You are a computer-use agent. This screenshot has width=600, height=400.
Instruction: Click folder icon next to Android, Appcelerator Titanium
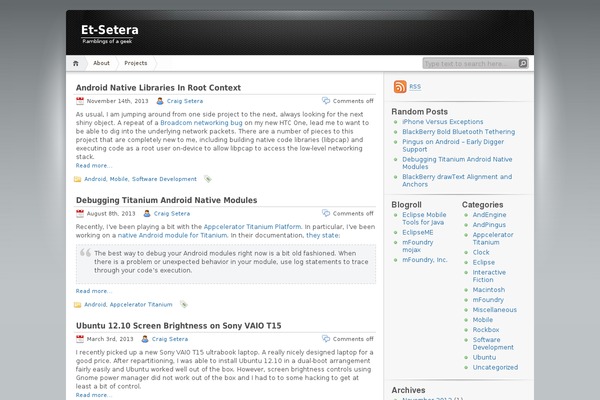tap(77, 305)
